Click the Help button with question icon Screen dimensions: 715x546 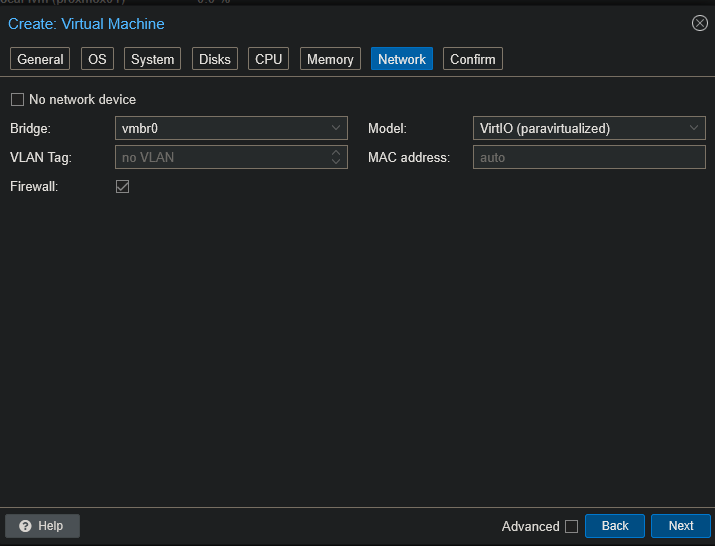[42, 526]
